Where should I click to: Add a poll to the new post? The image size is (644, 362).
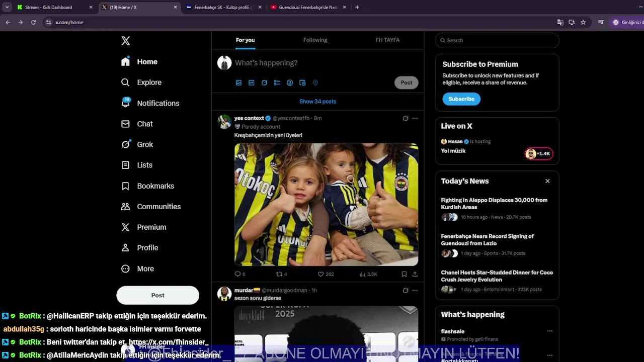tap(277, 83)
